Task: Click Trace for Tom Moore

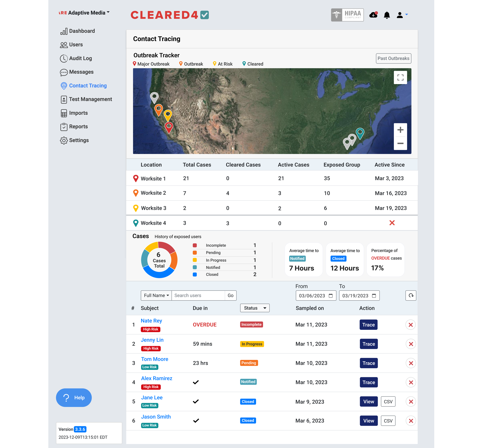Action: 369,363
